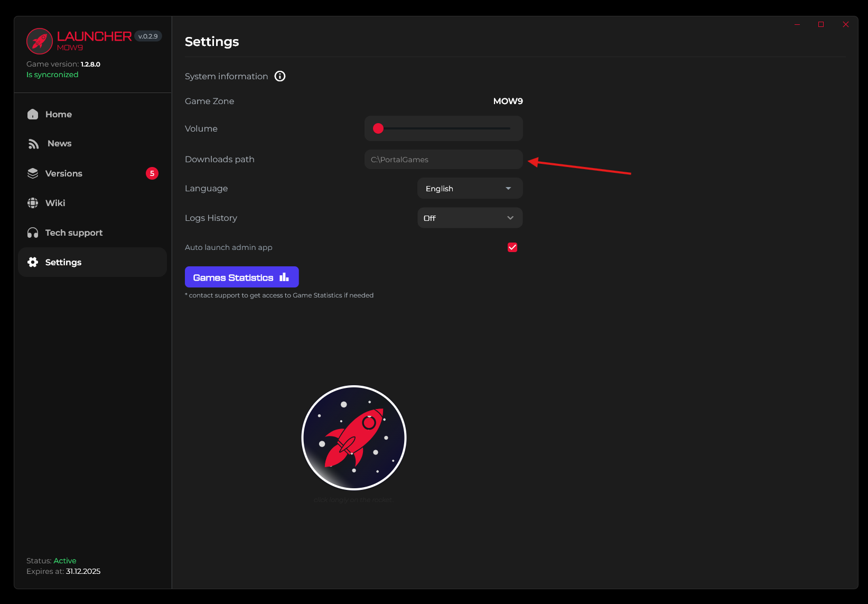
Task: Expand the Logs History dropdown
Action: click(x=470, y=218)
